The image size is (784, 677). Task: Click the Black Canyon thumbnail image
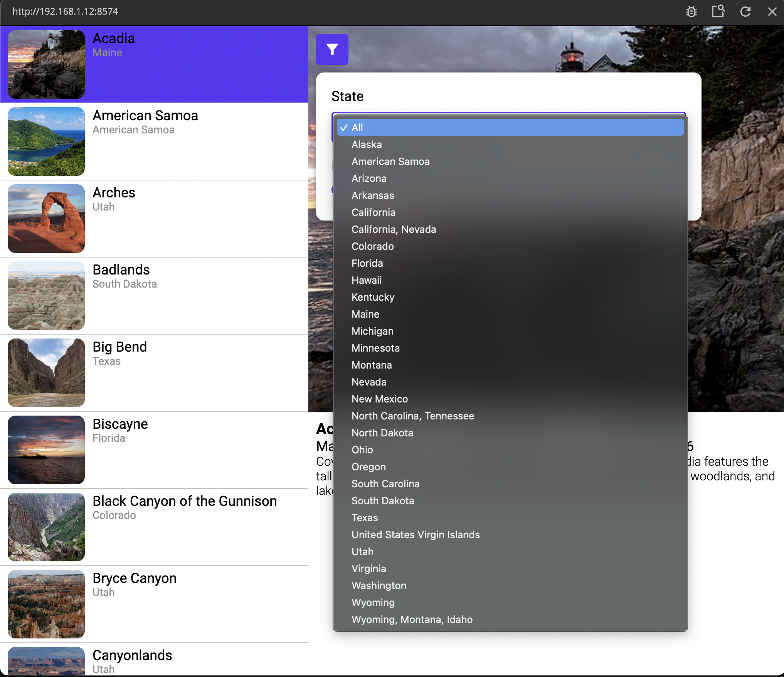coord(46,527)
